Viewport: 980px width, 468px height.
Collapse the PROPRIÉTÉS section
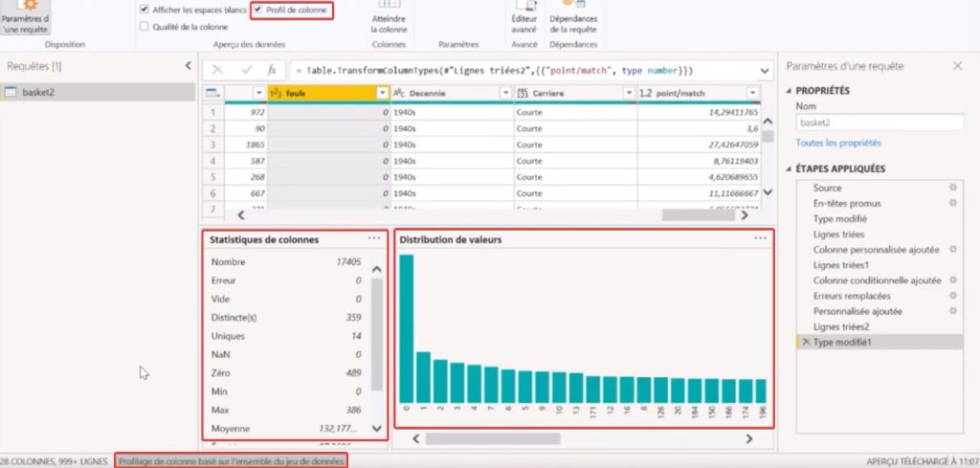789,91
